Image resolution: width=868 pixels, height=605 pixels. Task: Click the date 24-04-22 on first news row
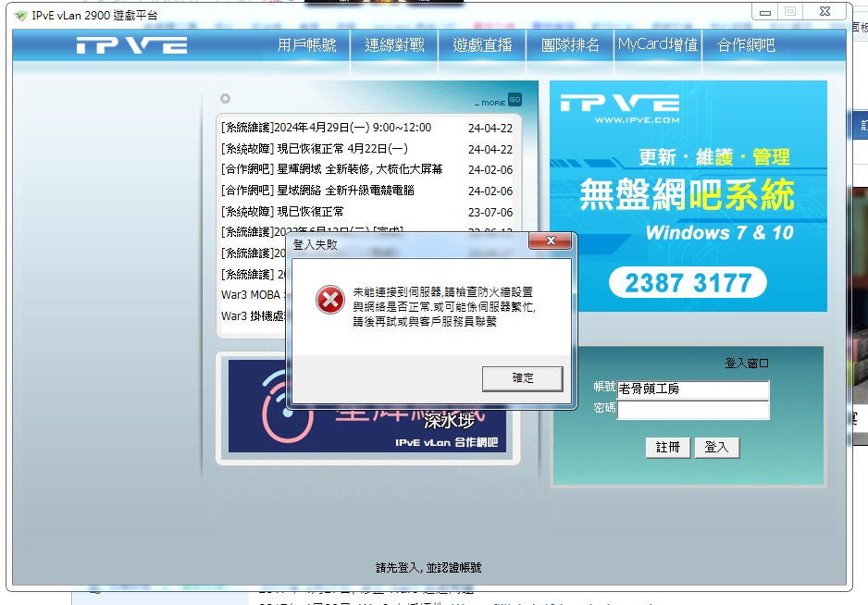(490, 128)
